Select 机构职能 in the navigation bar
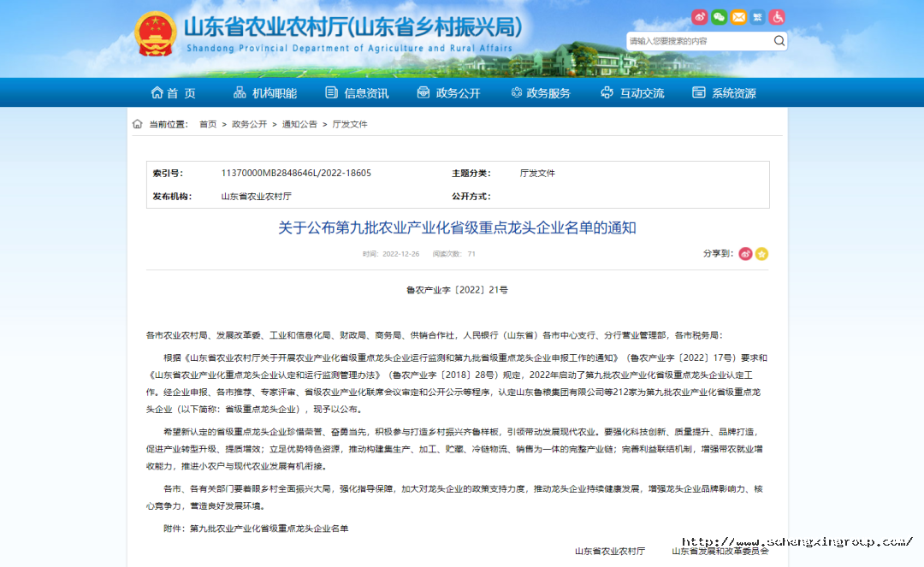This screenshot has width=924, height=567. 265,93
